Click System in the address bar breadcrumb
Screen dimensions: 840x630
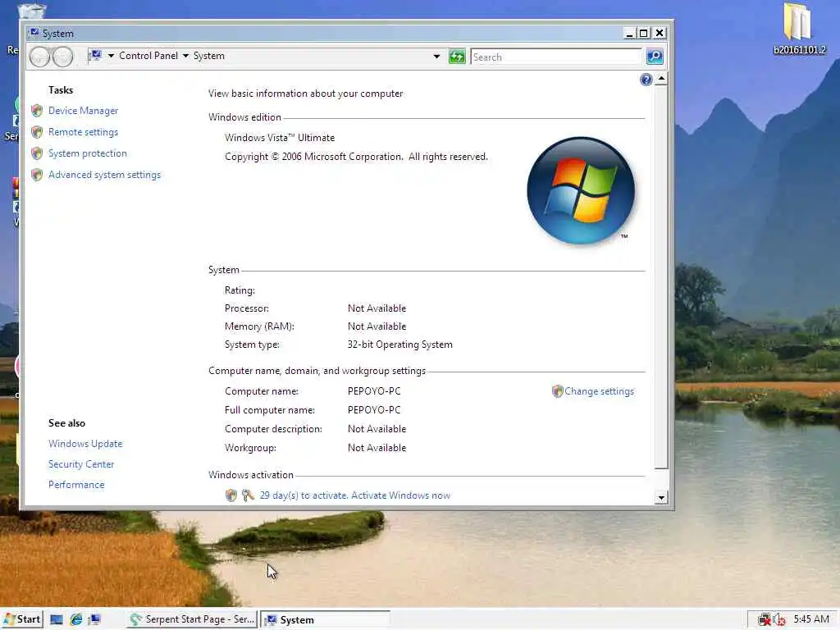[x=209, y=56]
